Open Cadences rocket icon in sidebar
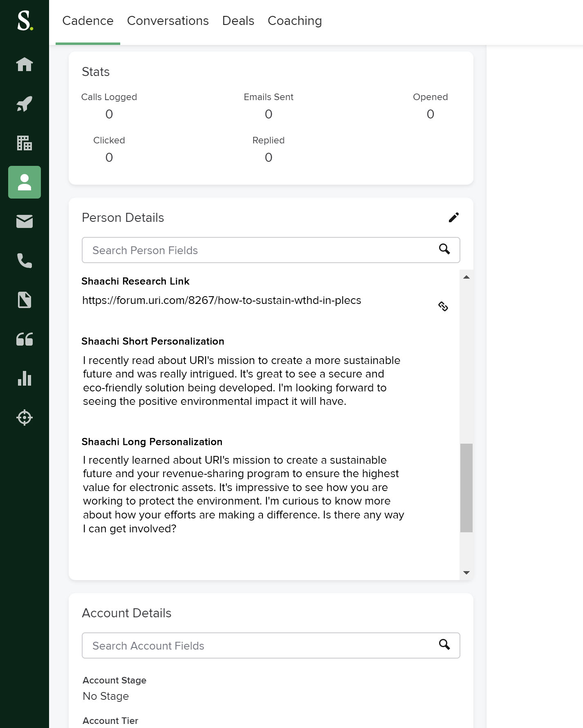583x728 pixels. click(25, 104)
